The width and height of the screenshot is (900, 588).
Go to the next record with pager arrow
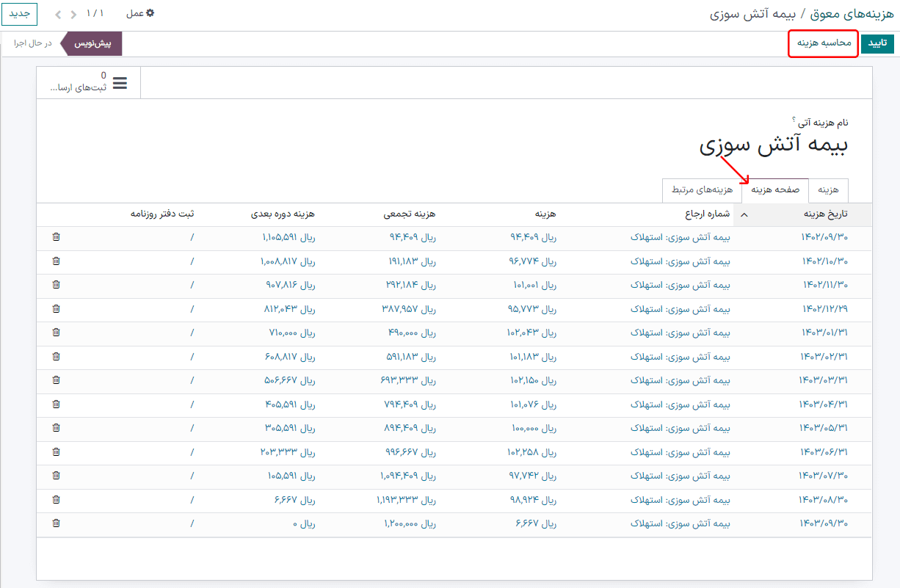58,14
